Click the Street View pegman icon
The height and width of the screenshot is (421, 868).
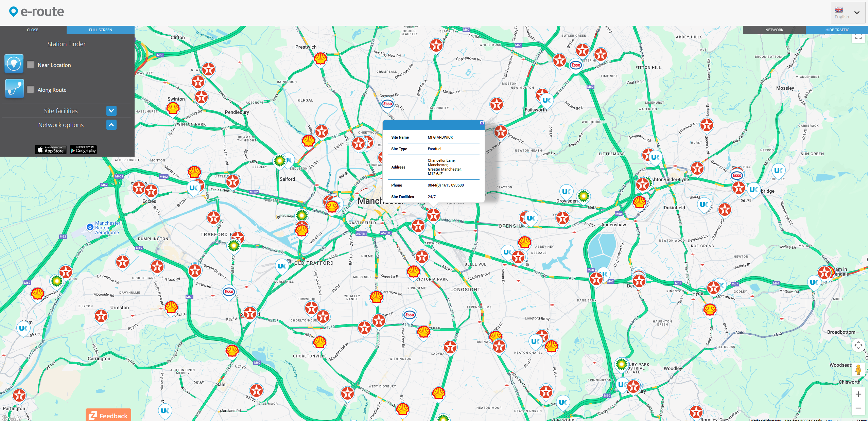(x=858, y=369)
